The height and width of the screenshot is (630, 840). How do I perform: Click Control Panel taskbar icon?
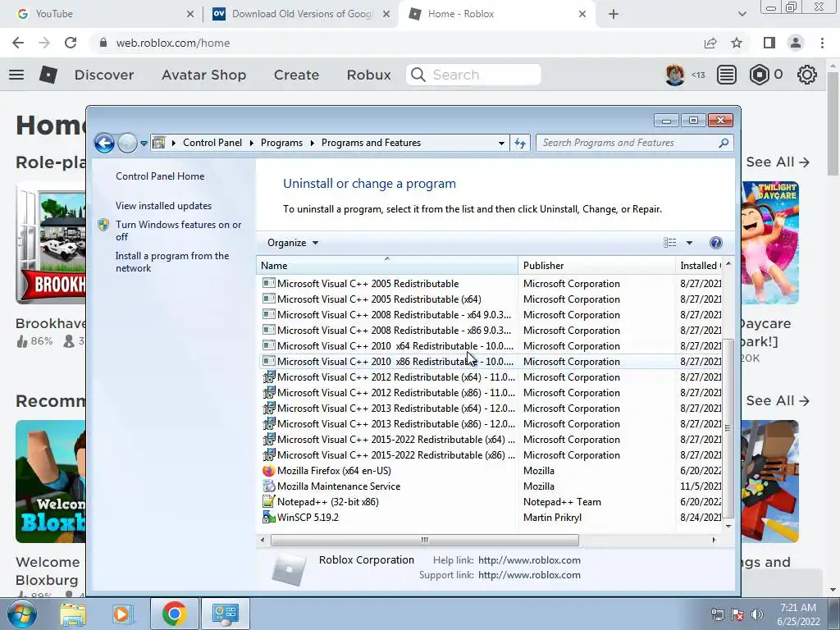225,614
